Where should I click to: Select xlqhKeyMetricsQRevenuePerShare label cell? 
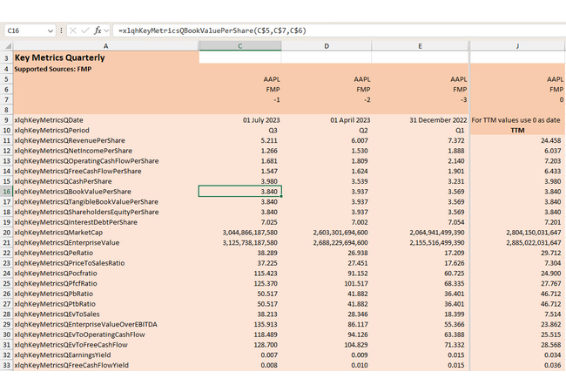(x=105, y=140)
